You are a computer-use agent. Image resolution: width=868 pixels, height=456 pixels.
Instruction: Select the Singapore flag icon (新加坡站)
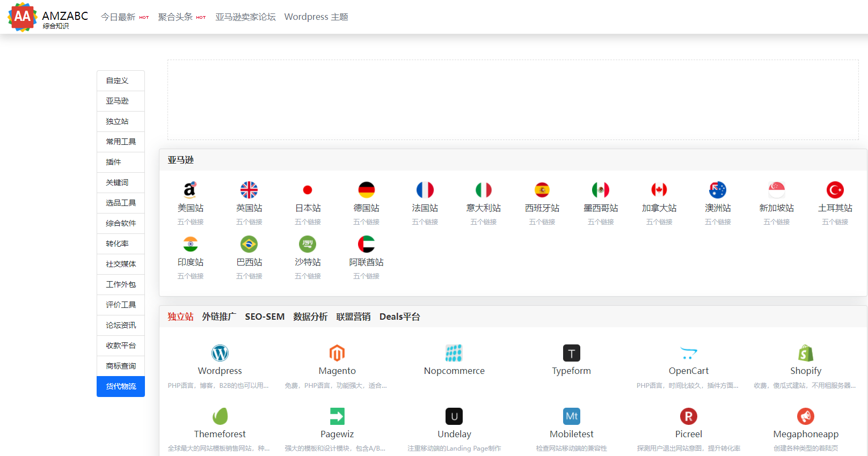point(777,190)
